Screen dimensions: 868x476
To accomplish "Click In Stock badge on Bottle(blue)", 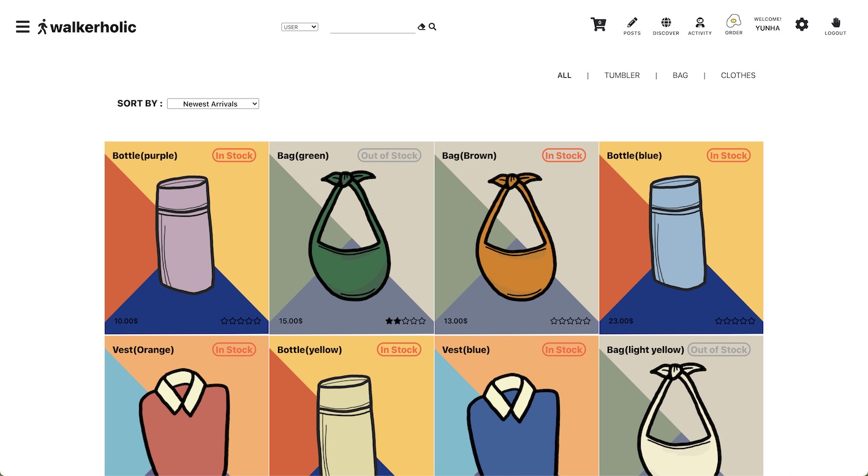I will (x=729, y=156).
